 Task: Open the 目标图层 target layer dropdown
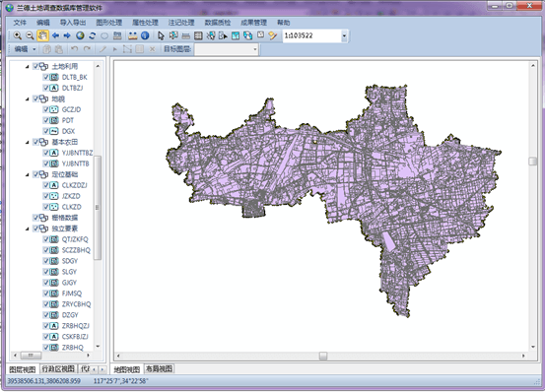point(255,49)
